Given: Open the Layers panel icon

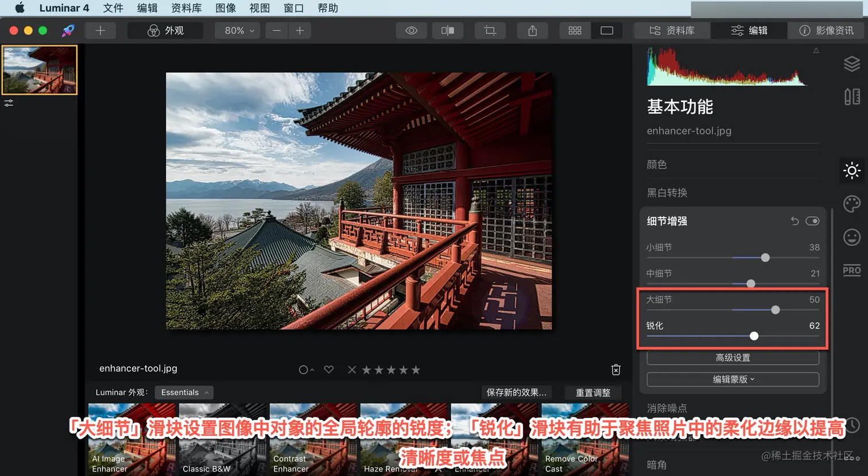Looking at the screenshot, I should (x=852, y=64).
